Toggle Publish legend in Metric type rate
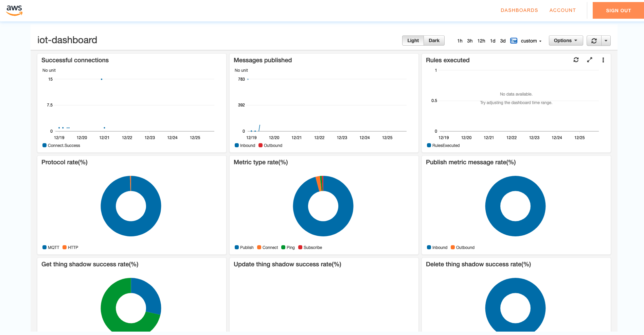Screen dimensions: 644x335 (244, 247)
